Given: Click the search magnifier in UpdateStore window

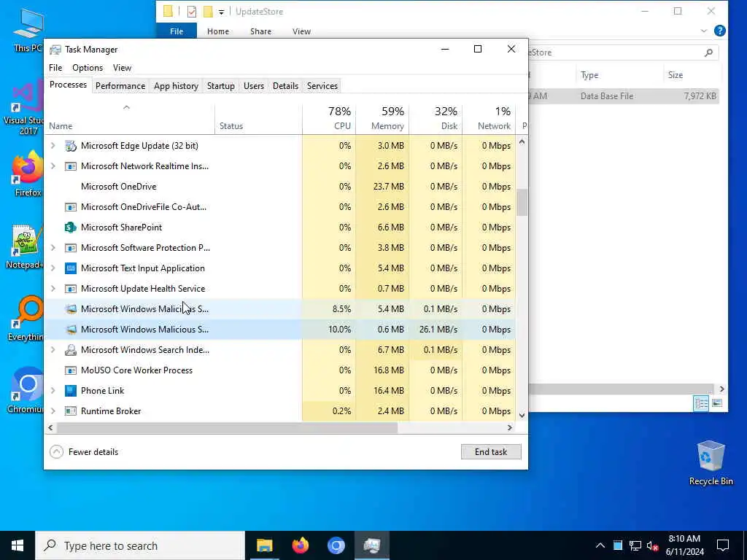Looking at the screenshot, I should (708, 52).
